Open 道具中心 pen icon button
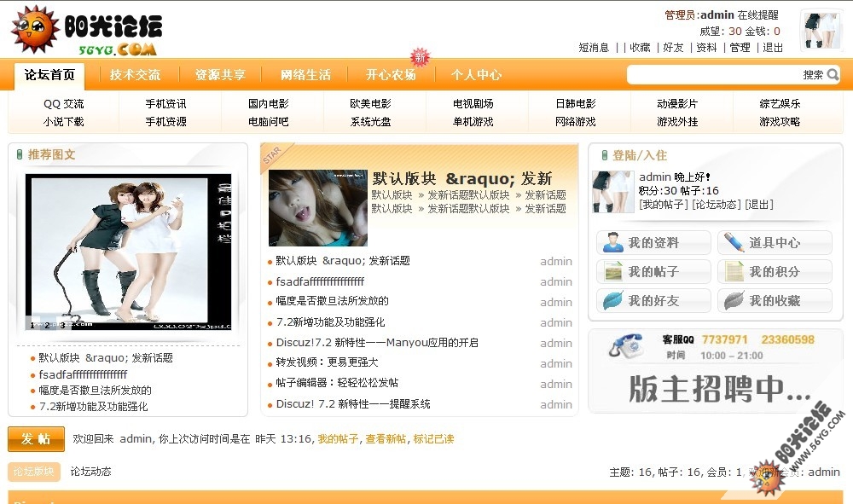The image size is (853, 504). (x=775, y=242)
